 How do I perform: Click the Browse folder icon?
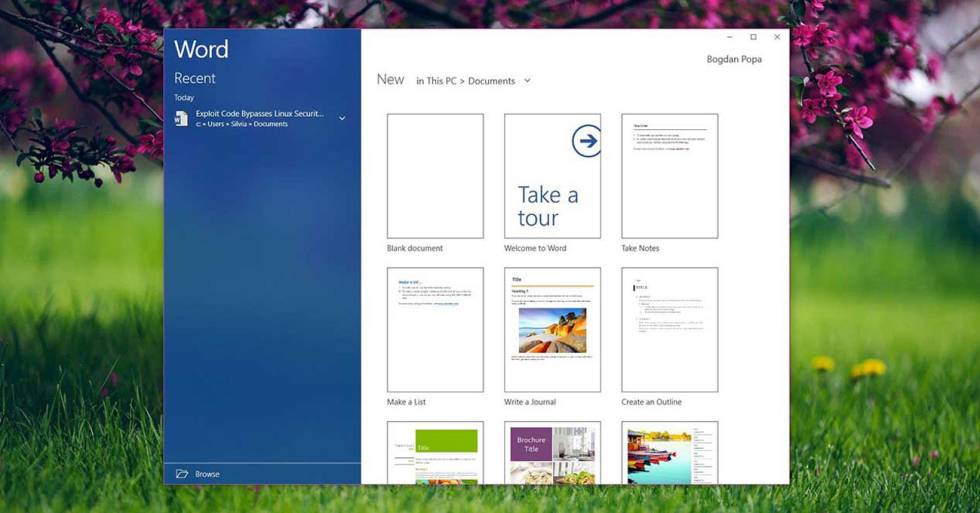pyautogui.click(x=182, y=474)
